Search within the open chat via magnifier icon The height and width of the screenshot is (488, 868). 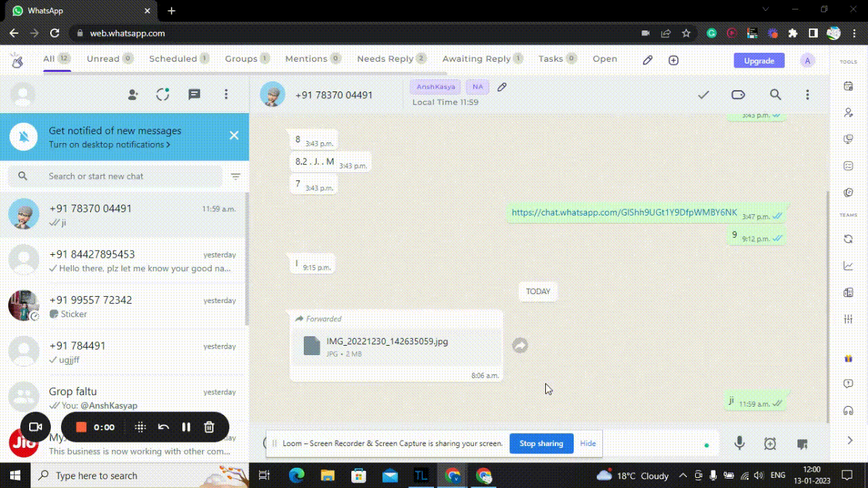(775, 95)
